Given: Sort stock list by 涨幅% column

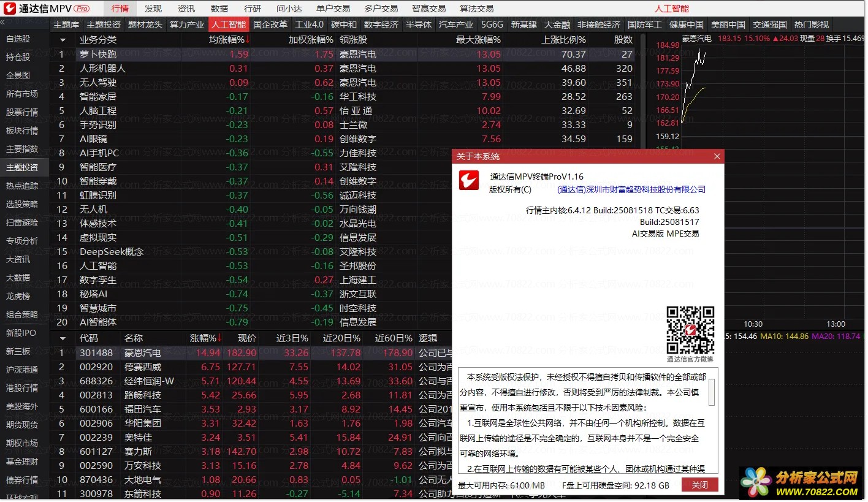Looking at the screenshot, I should point(205,338).
